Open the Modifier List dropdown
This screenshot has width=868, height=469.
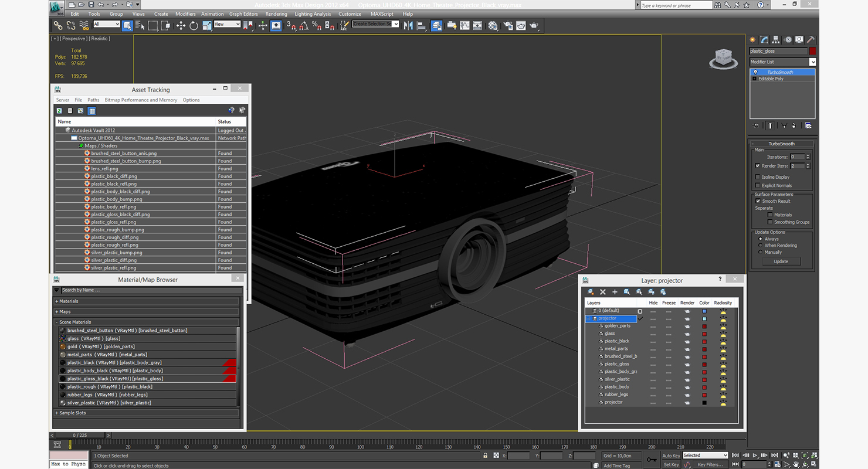783,62
